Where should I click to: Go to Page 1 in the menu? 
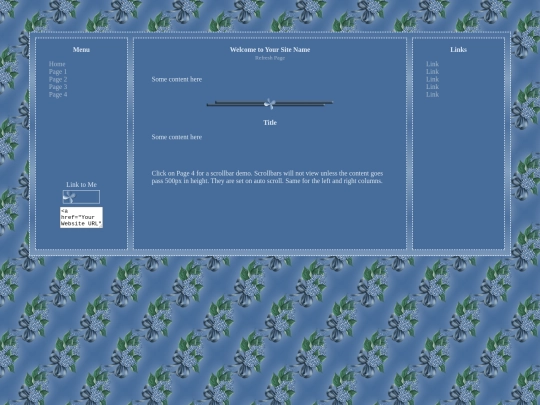[58, 72]
